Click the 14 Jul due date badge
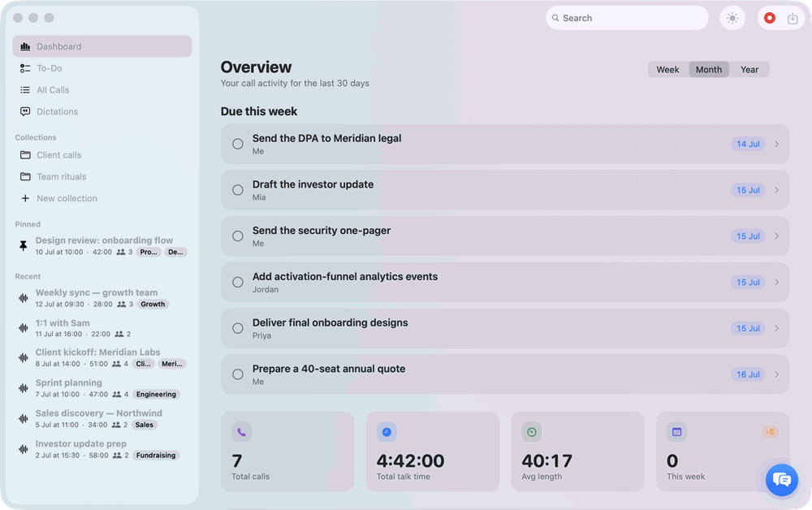 (749, 144)
